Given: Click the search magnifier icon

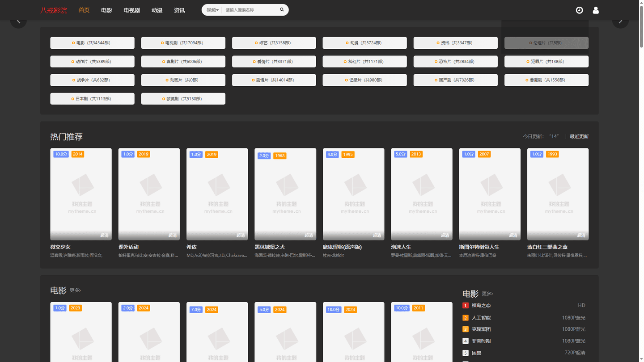Looking at the screenshot, I should click(282, 9).
